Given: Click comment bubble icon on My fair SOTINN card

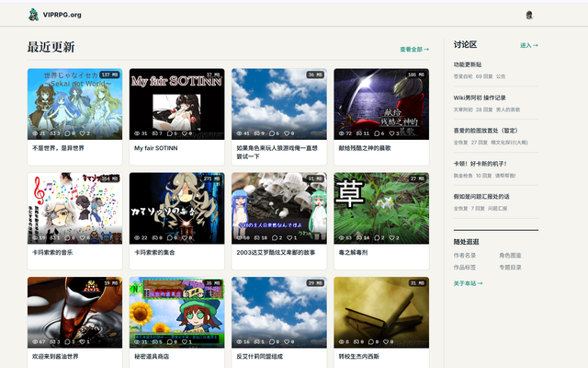Looking at the screenshot, I should coord(169,133).
